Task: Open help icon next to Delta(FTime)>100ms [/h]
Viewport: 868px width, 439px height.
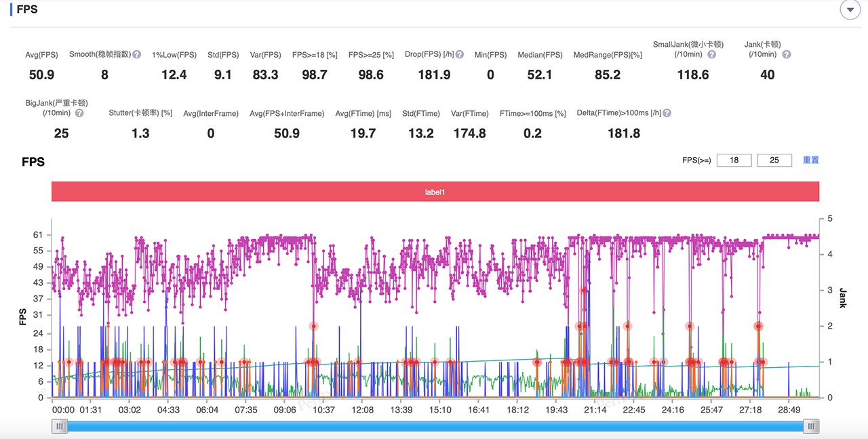Action: 667,113
